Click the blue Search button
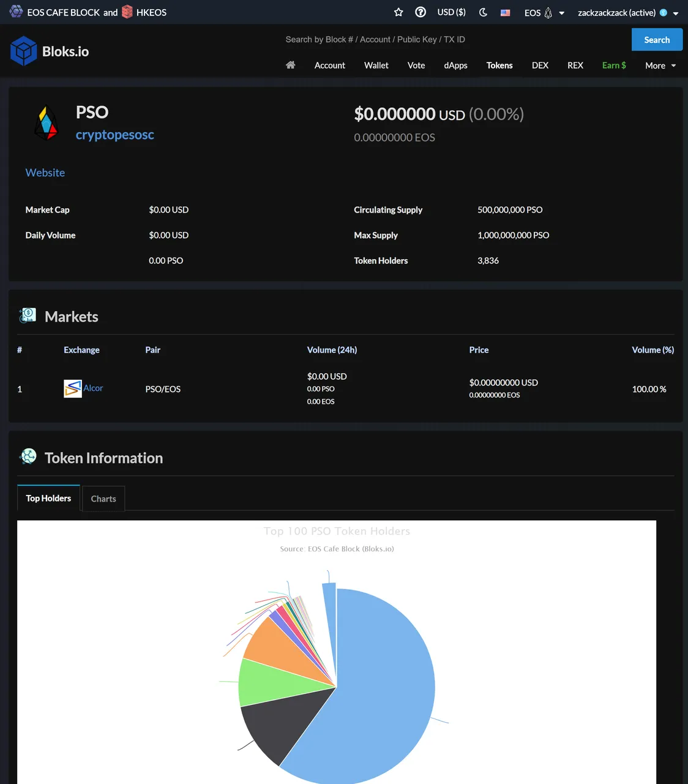The height and width of the screenshot is (784, 688). (x=657, y=40)
